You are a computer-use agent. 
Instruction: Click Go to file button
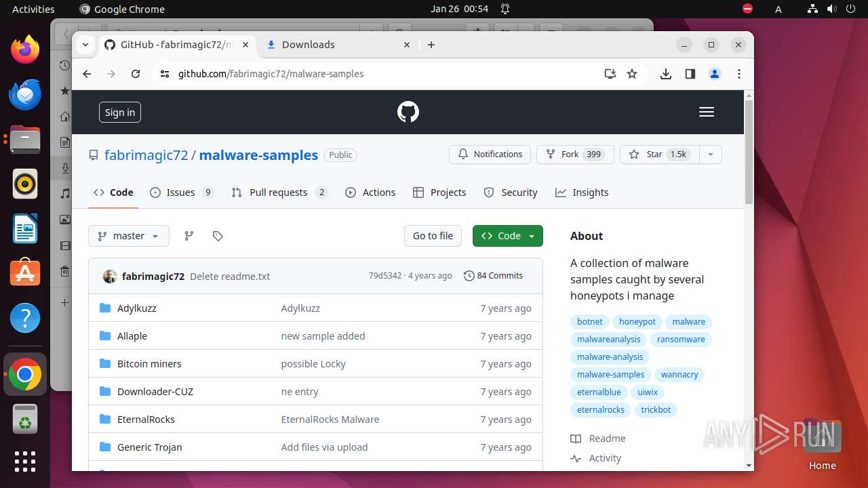tap(433, 236)
